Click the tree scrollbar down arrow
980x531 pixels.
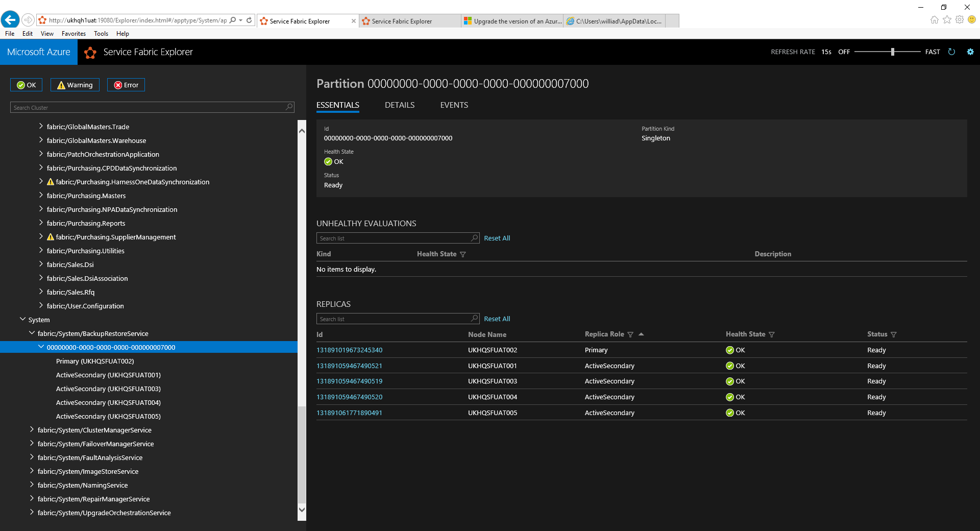tap(302, 510)
